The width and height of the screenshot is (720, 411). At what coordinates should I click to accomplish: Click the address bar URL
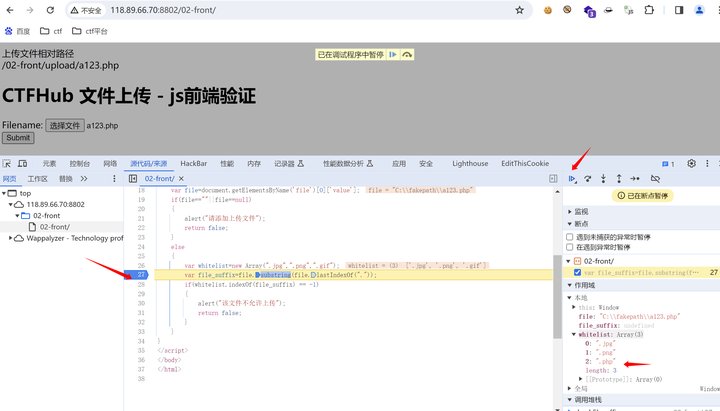163,10
